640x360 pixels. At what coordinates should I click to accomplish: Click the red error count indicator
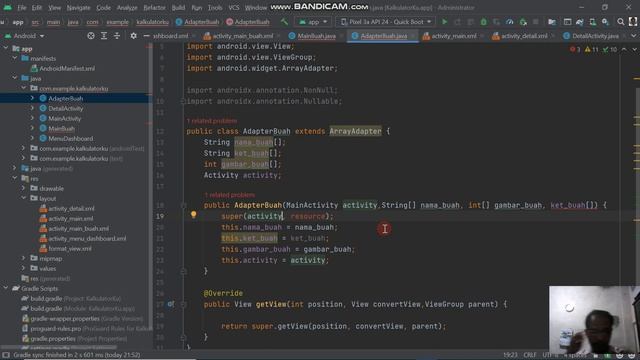(x=575, y=49)
